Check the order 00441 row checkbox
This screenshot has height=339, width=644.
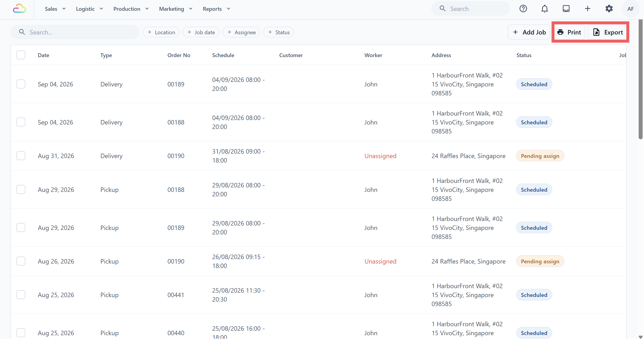(x=21, y=295)
